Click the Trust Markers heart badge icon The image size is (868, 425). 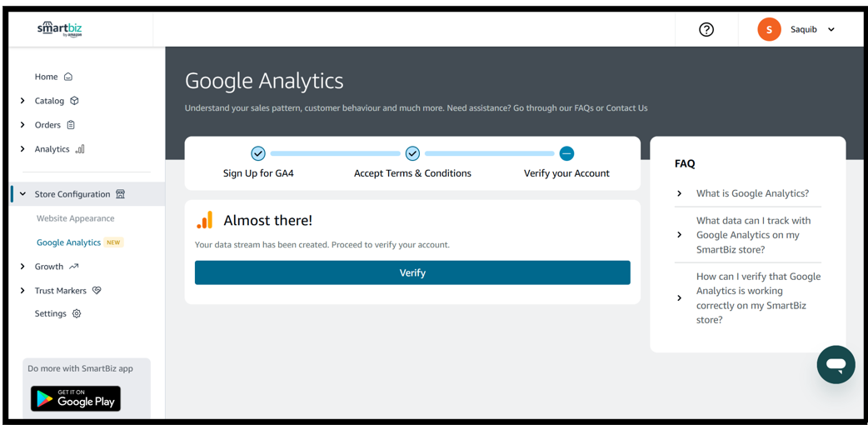point(97,291)
